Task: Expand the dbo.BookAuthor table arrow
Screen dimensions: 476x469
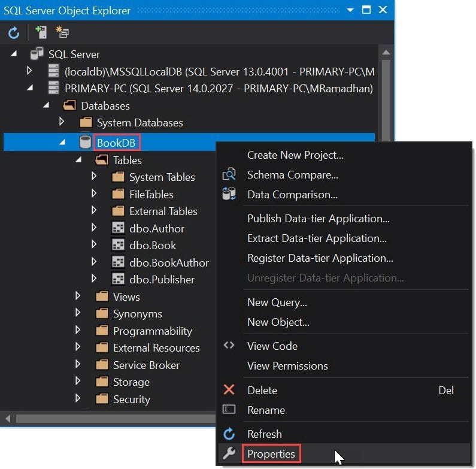Action: pyautogui.click(x=94, y=262)
